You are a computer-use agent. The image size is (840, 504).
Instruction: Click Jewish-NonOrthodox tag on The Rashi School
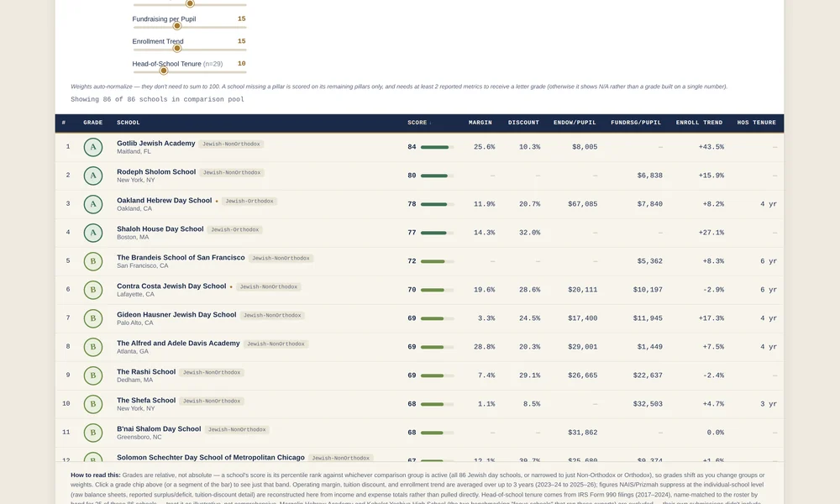(x=212, y=372)
